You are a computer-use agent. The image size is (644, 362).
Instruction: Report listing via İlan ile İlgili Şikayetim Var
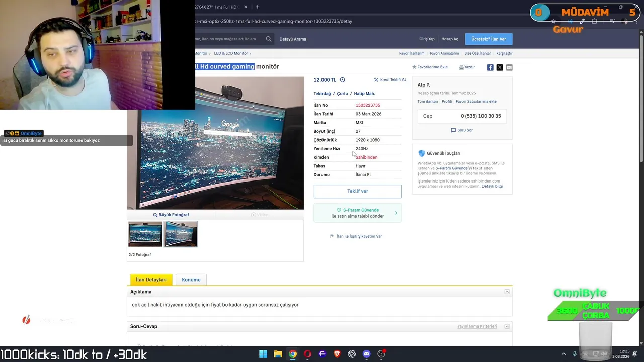pos(356,236)
